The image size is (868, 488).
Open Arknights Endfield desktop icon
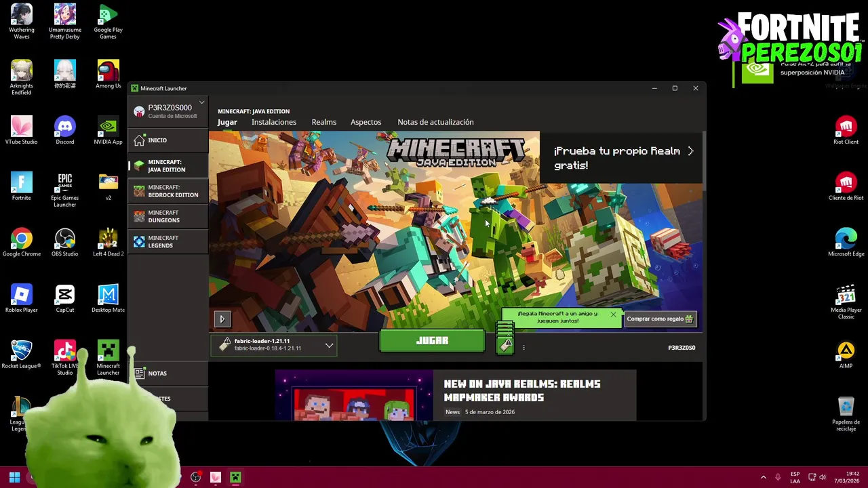22,77
